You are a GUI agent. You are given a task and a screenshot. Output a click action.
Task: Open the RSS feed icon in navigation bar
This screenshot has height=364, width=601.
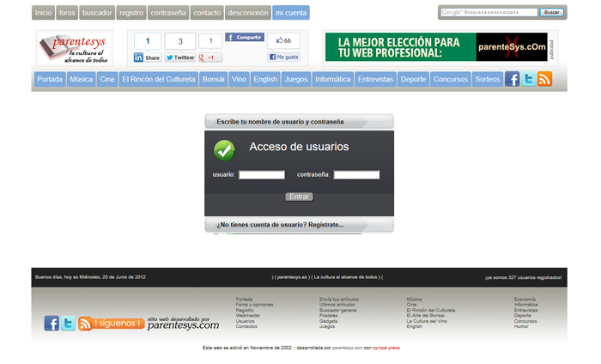pos(544,79)
